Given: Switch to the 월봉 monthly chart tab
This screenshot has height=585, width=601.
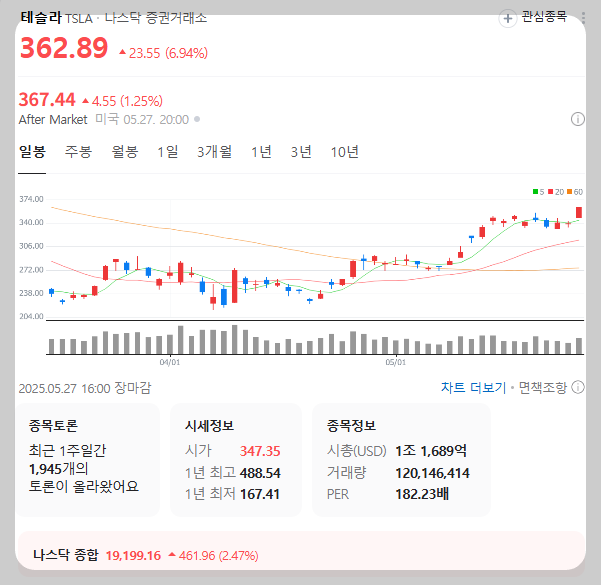Looking at the screenshot, I should click(125, 152).
